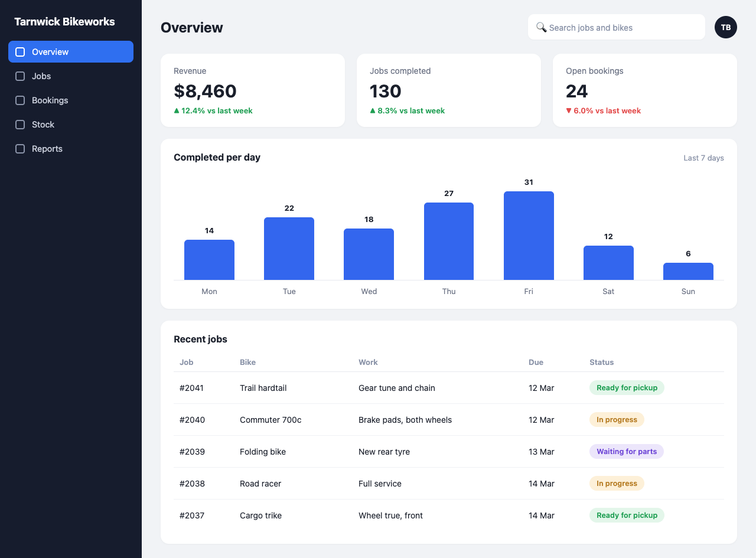Click the Waiting for parts badge
Image resolution: width=756 pixels, height=558 pixels.
[627, 452]
